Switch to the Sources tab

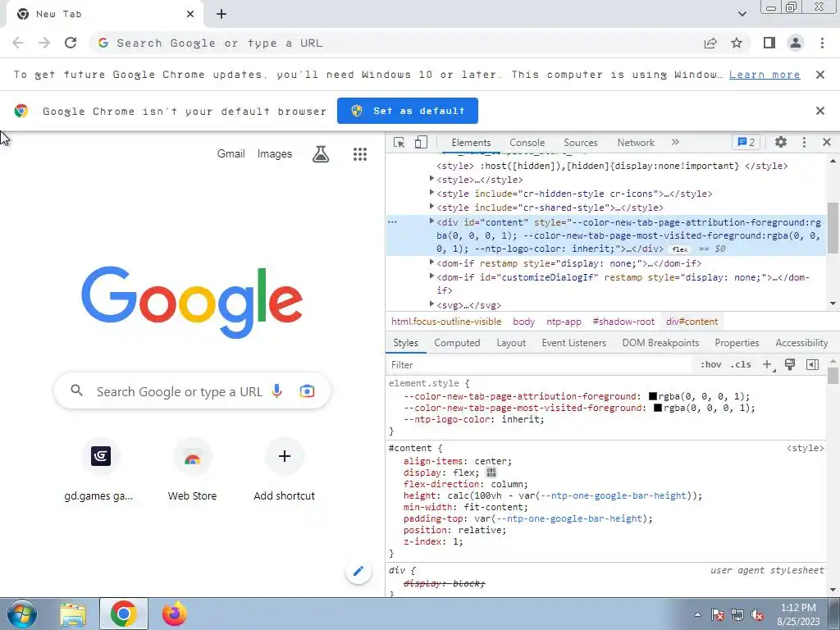(580, 143)
